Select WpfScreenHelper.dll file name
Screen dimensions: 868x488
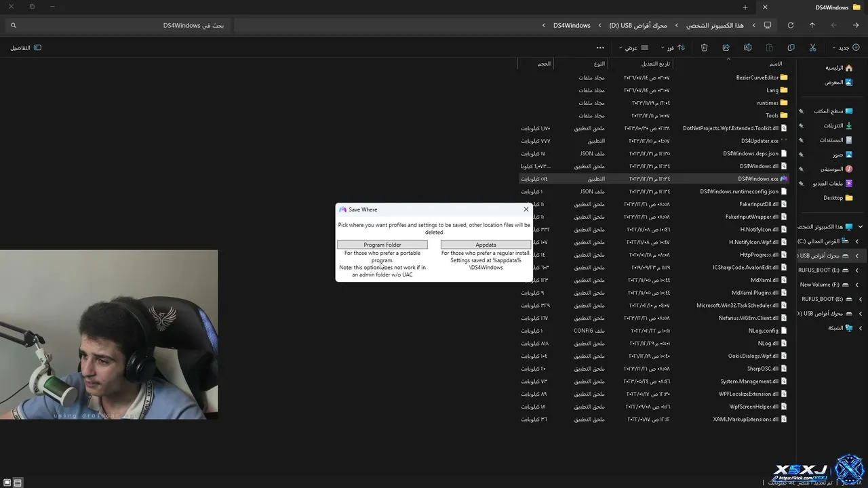click(754, 407)
